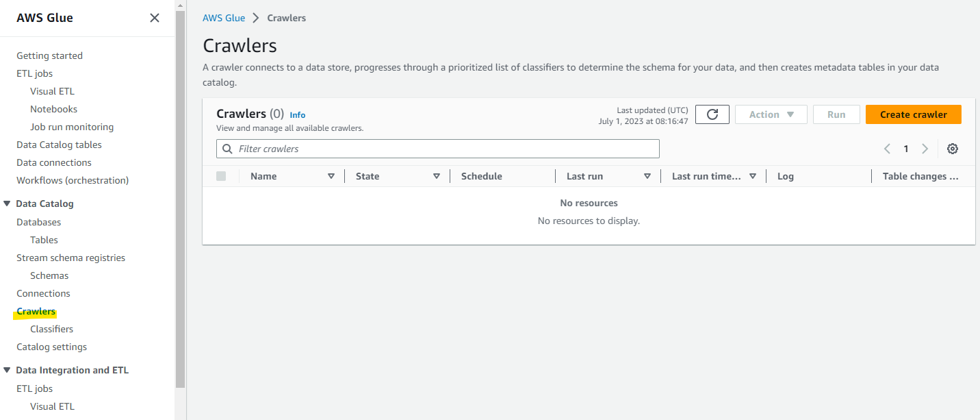Viewport: 980px width, 420px height.
Task: Go to the next page arrow
Action: (925, 149)
